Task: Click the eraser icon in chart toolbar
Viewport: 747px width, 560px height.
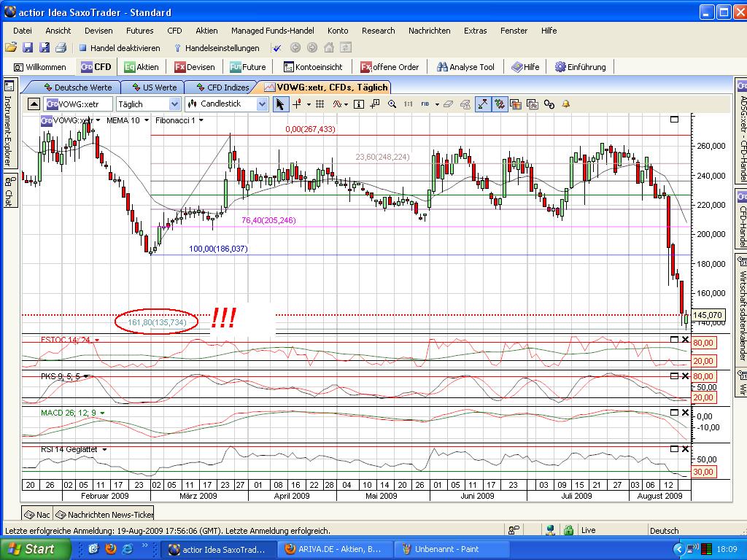Action: pos(448,104)
